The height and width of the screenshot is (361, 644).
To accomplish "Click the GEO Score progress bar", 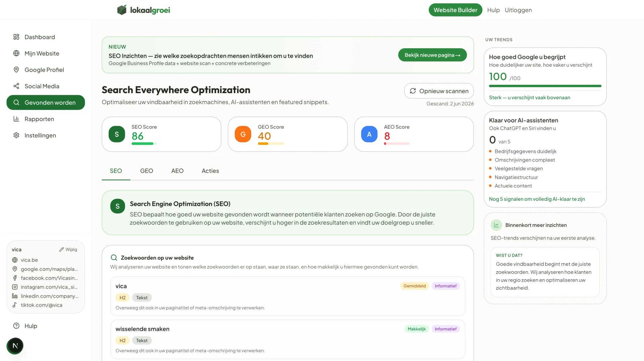I will click(x=271, y=144).
